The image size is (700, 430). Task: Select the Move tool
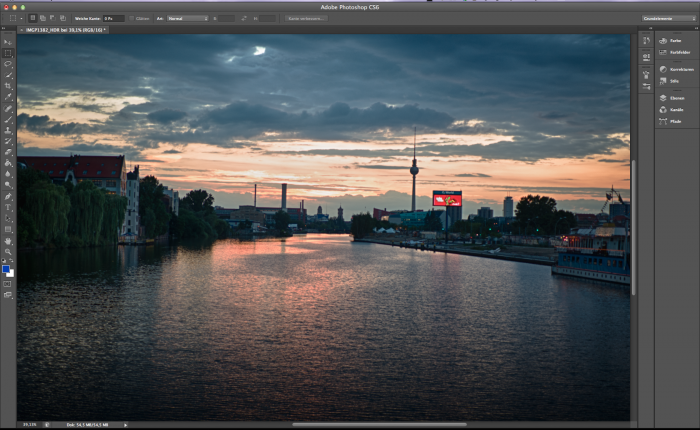pyautogui.click(x=8, y=42)
